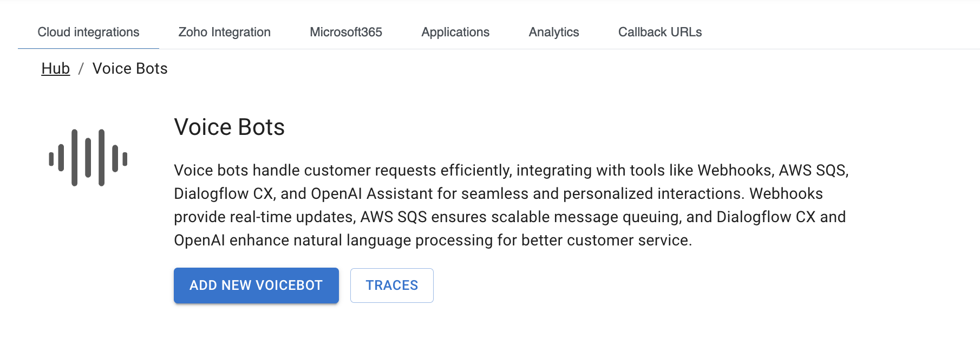Select the Cloud integrations tab
Image resolution: width=980 pixels, height=350 pixels.
click(x=88, y=32)
